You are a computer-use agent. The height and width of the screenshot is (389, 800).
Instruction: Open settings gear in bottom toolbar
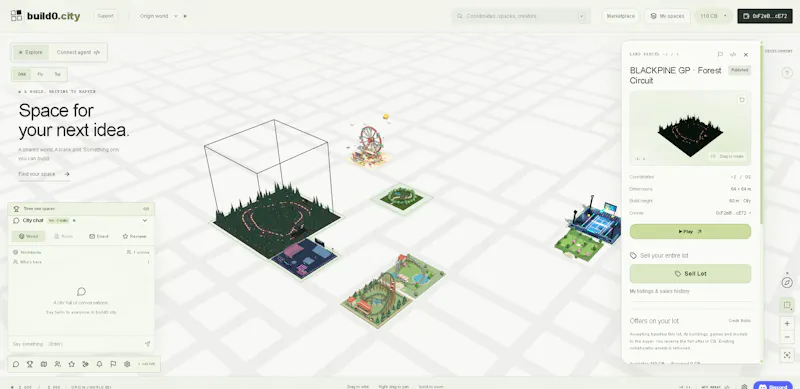[x=127, y=364]
